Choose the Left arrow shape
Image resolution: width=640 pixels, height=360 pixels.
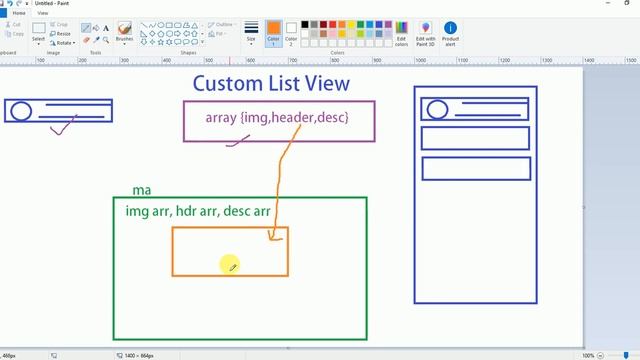point(186,33)
